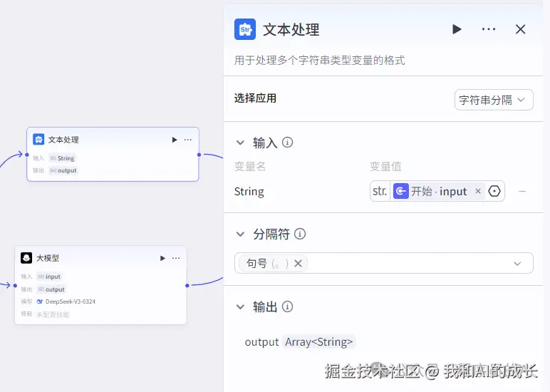Image resolution: width=550 pixels, height=392 pixels.
Task: Open variable selector hexagon icon
Action: tap(494, 191)
